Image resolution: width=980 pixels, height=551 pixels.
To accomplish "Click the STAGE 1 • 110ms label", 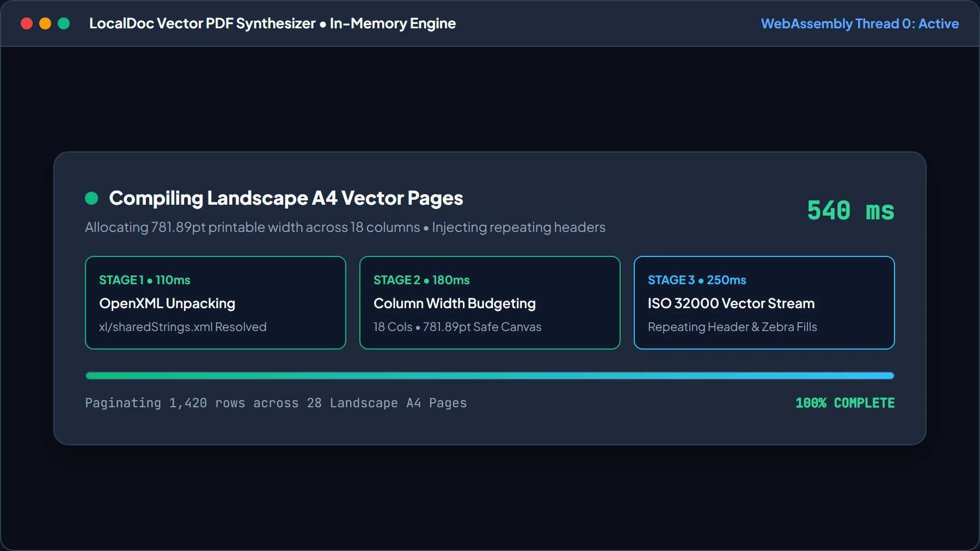I will (145, 280).
